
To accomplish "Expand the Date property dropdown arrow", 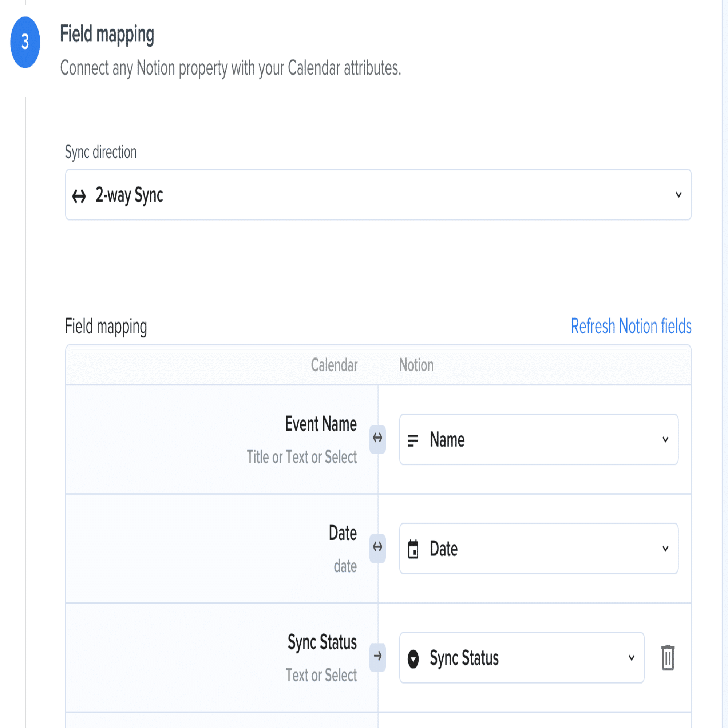I will click(x=665, y=549).
